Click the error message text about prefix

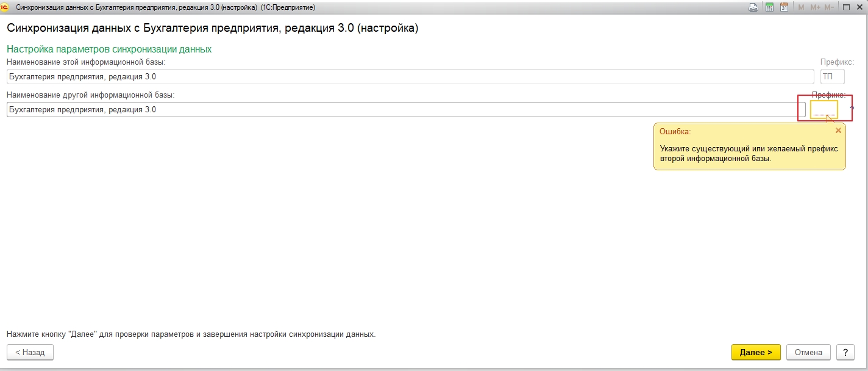pyautogui.click(x=749, y=153)
